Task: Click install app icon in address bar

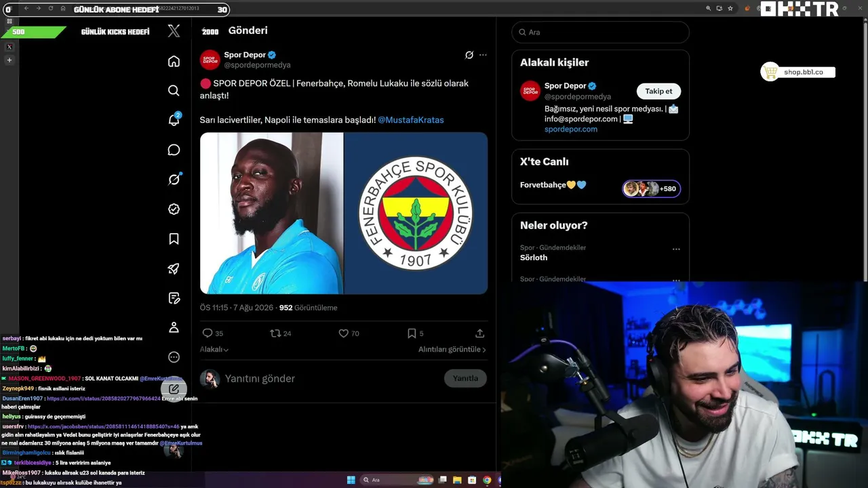Action: [719, 8]
